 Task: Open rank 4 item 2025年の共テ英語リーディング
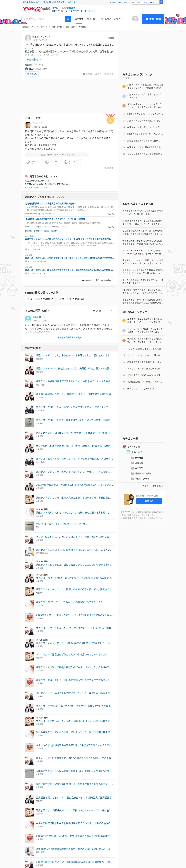(x=145, y=114)
